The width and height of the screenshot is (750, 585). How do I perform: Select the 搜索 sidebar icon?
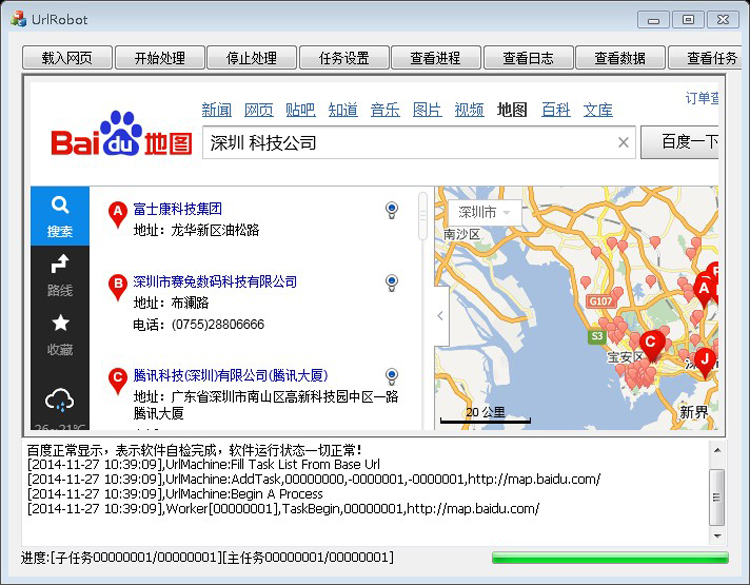point(60,216)
